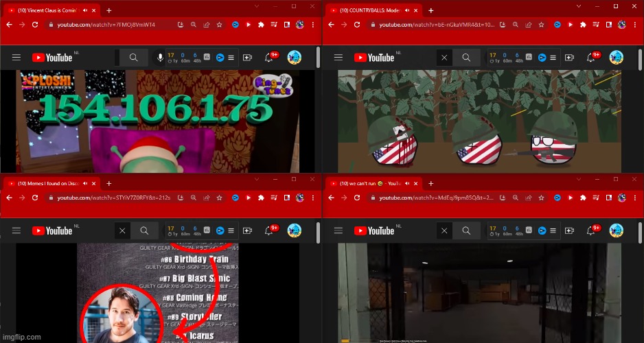
Task: Close the we can't run tab
Action: click(416, 183)
